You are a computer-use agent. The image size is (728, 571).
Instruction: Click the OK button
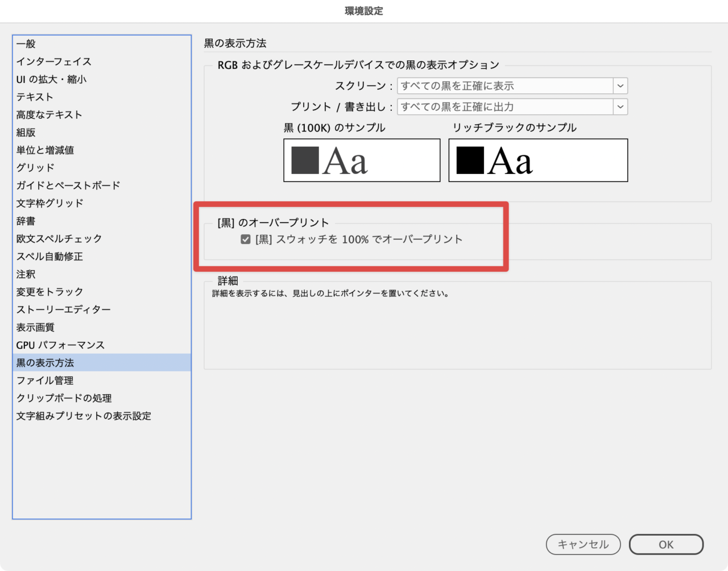pos(666,544)
